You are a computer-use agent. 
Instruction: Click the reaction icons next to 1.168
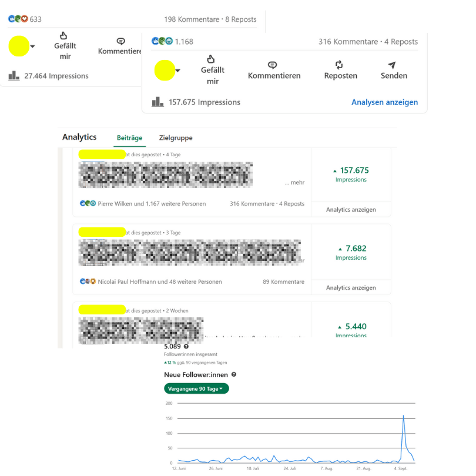pyautogui.click(x=162, y=41)
